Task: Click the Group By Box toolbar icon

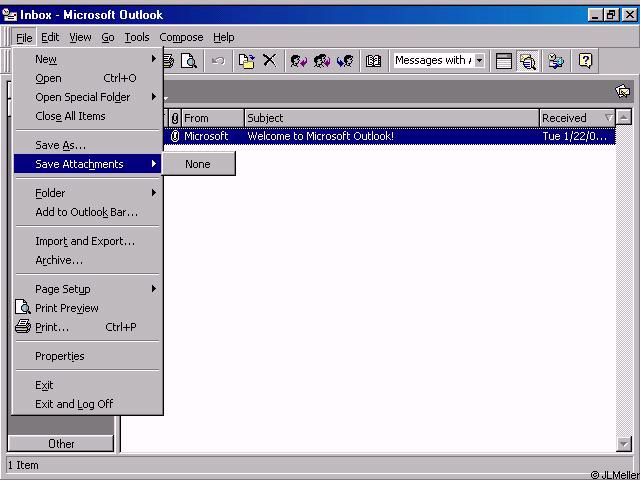Action: click(x=504, y=61)
